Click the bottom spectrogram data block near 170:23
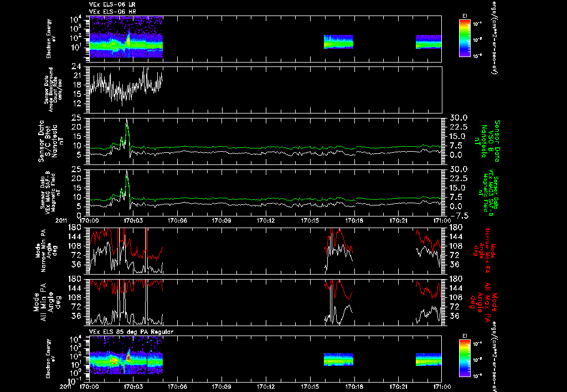The image size is (567, 392). (x=429, y=359)
